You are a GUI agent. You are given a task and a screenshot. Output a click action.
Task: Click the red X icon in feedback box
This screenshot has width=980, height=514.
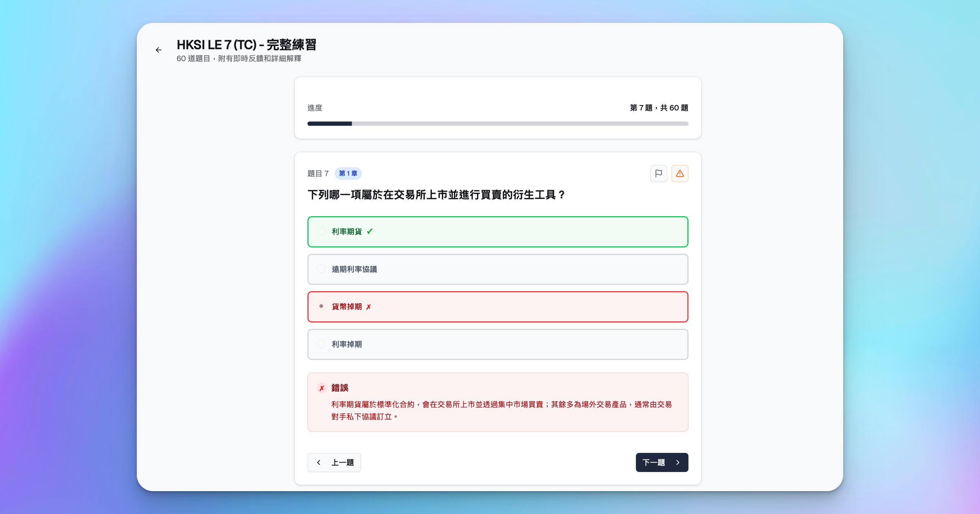[322, 388]
